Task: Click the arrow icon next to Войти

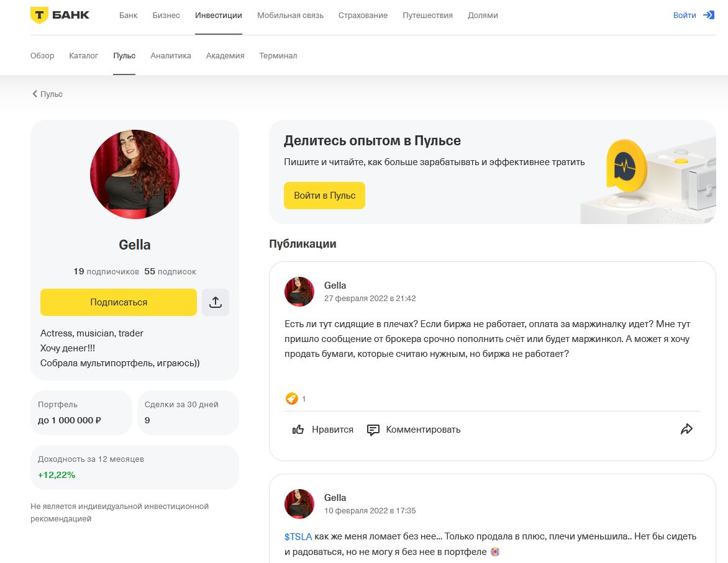Action: click(710, 16)
